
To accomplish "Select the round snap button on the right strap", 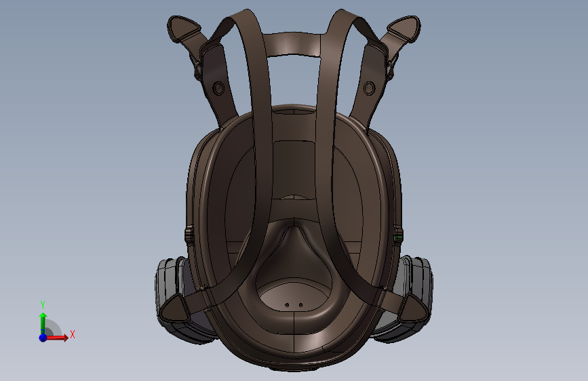I will [370, 89].
